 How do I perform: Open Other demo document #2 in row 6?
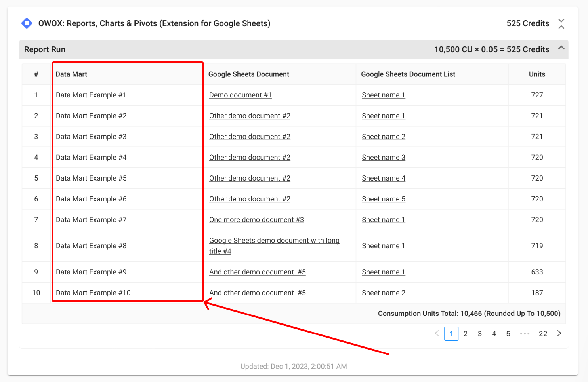point(250,199)
